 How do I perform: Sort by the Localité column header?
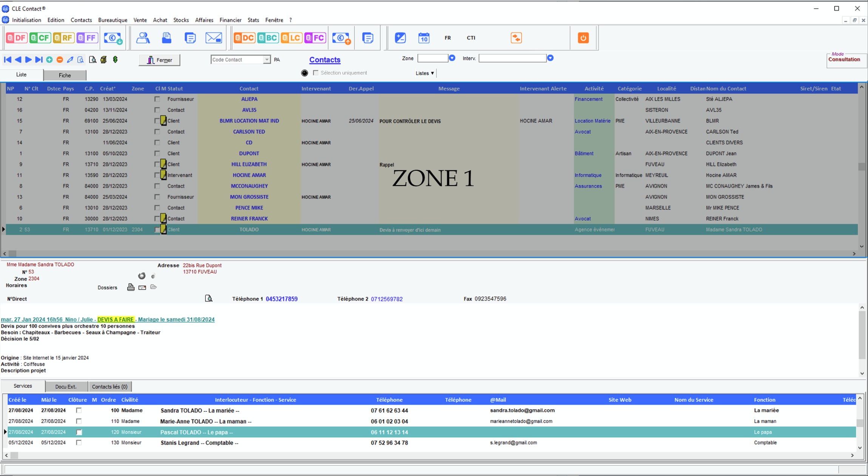tap(666, 88)
